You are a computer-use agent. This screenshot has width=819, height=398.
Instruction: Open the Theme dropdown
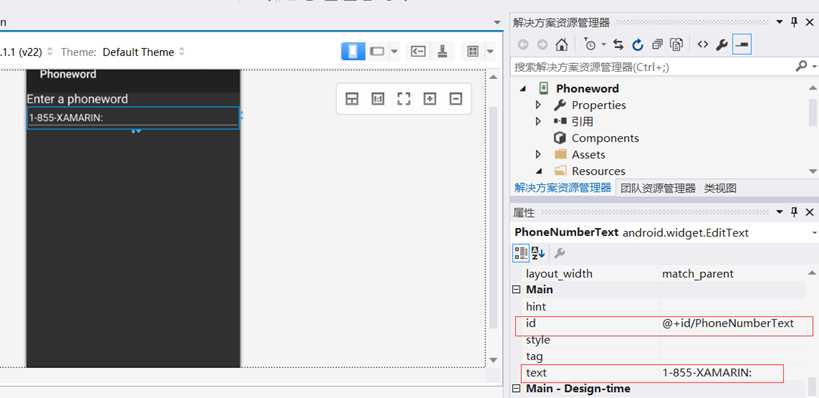pos(143,52)
